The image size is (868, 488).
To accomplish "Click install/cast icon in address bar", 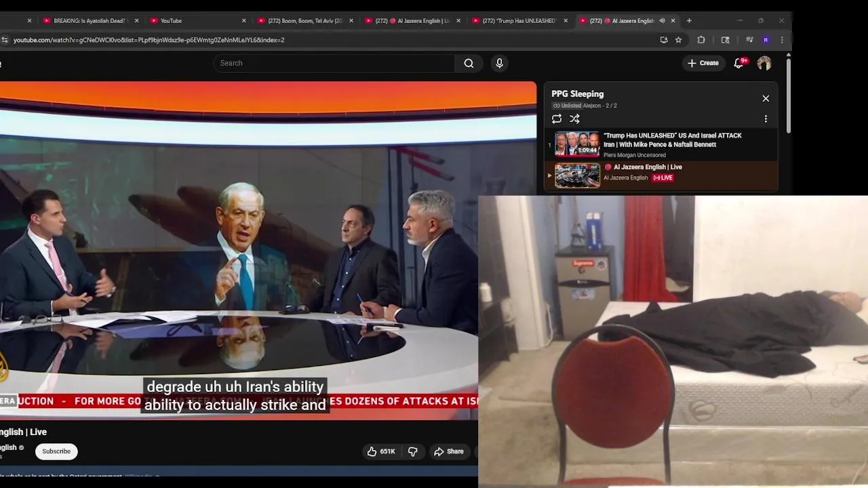I will click(x=664, y=40).
